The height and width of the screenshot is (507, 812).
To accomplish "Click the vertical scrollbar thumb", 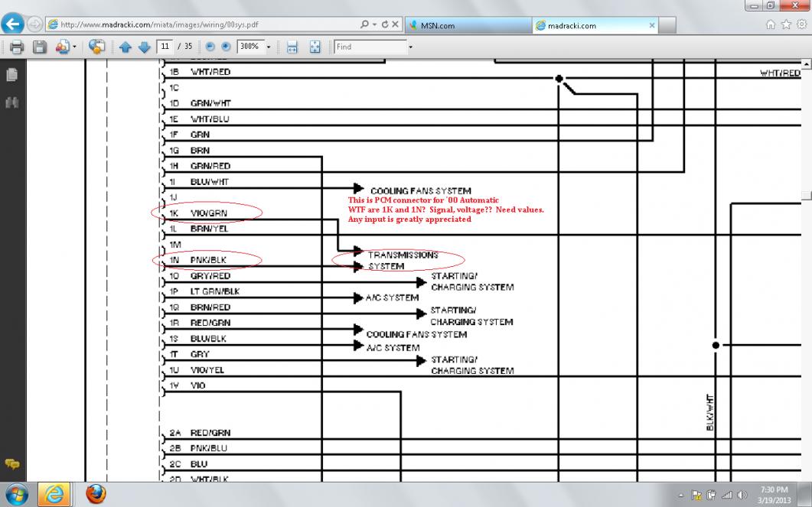I will (807, 195).
